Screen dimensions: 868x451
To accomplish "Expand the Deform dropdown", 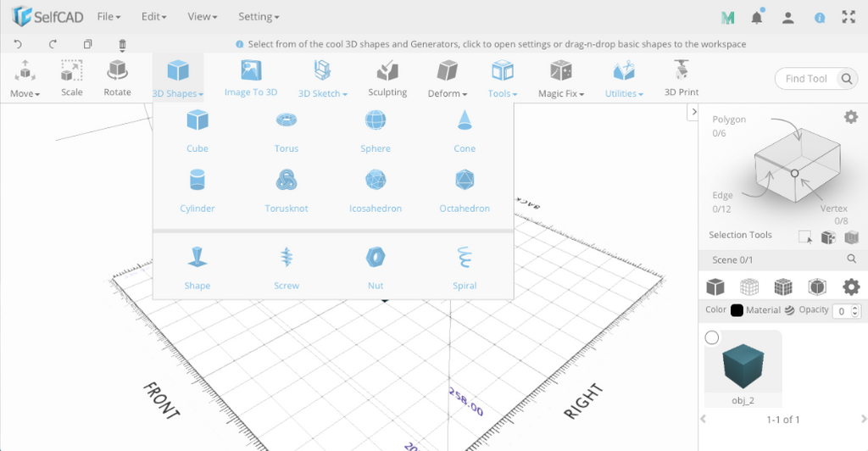I will click(x=448, y=78).
